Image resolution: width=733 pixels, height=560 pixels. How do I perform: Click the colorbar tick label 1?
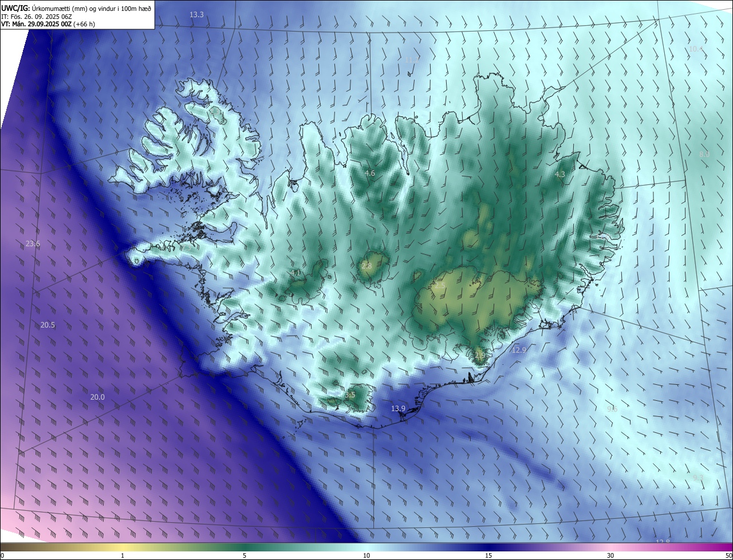pos(123,555)
